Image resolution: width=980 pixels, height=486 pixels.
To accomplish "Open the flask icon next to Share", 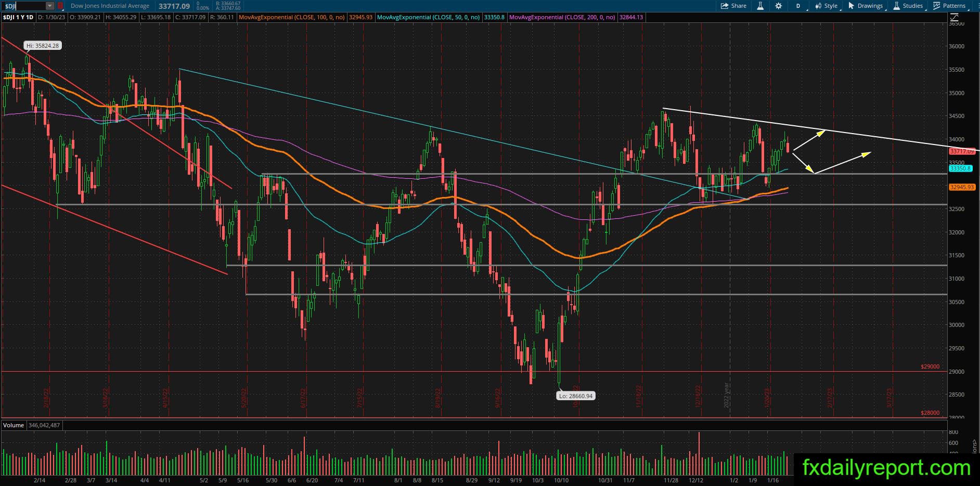I will tap(760, 6).
